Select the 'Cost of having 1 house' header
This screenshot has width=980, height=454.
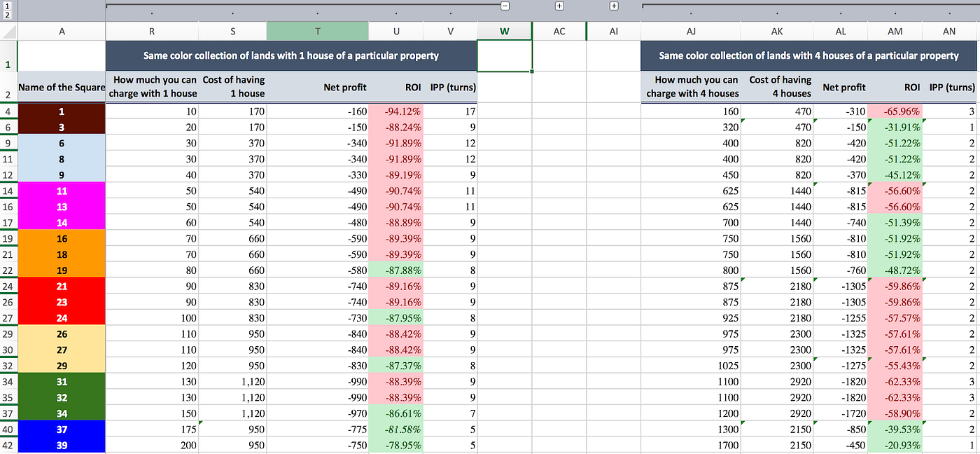pos(233,87)
